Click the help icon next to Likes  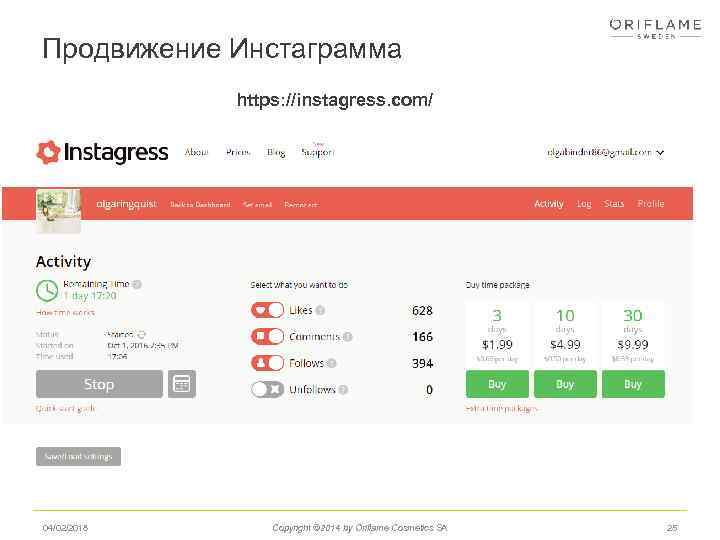pos(321,310)
